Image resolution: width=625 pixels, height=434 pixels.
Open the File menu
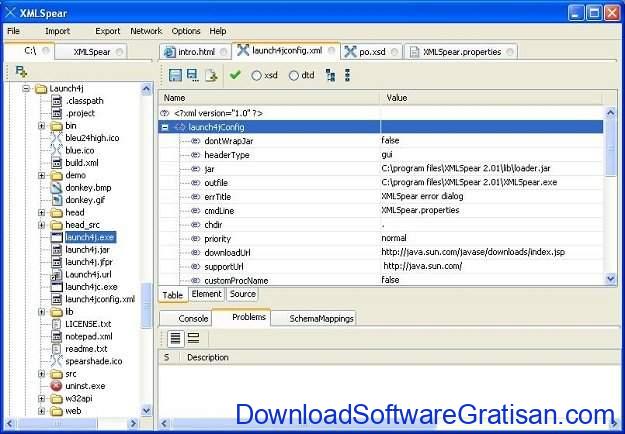[x=13, y=31]
